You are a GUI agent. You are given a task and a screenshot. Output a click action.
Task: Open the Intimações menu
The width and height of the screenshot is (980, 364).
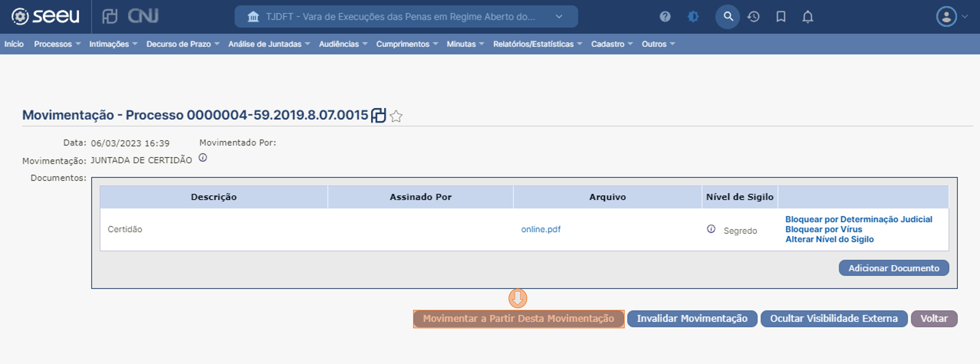tap(113, 44)
